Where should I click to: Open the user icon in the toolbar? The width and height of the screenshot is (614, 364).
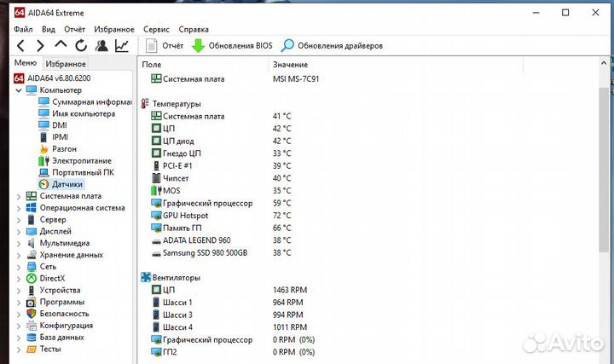tap(101, 46)
